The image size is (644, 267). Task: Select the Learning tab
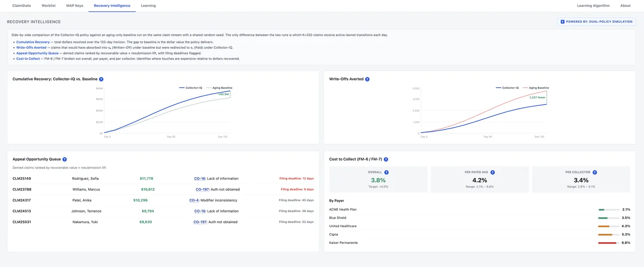[x=148, y=6]
